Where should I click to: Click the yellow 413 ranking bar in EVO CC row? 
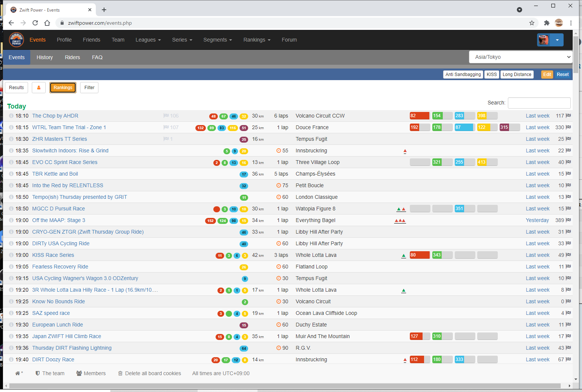coord(487,162)
